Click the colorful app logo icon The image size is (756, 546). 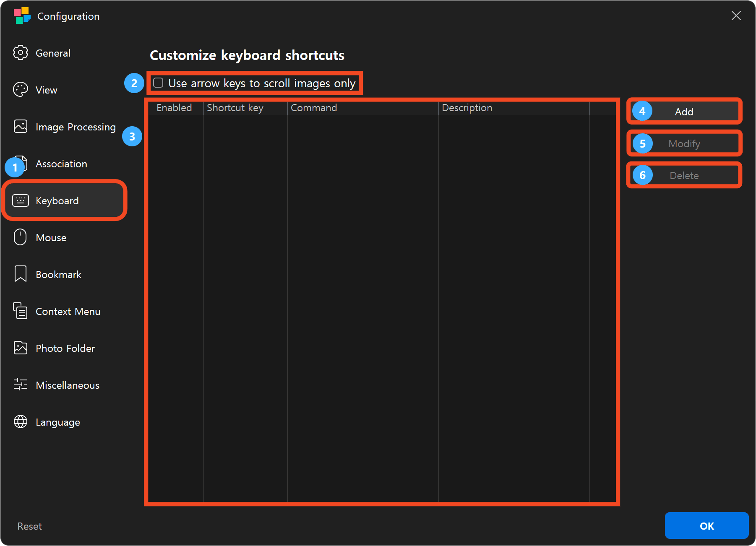[22, 16]
